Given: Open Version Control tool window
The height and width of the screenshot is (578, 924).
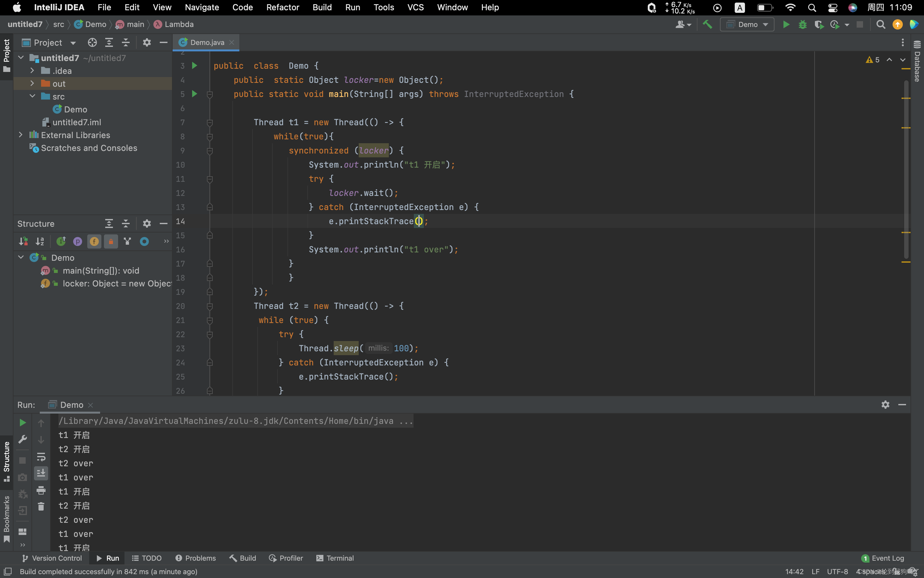Looking at the screenshot, I should coord(52,558).
